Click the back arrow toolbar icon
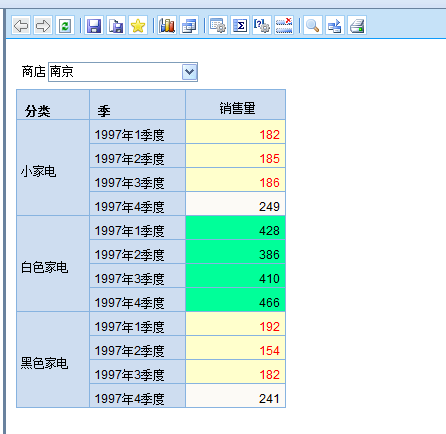446x434 pixels. click(21, 25)
